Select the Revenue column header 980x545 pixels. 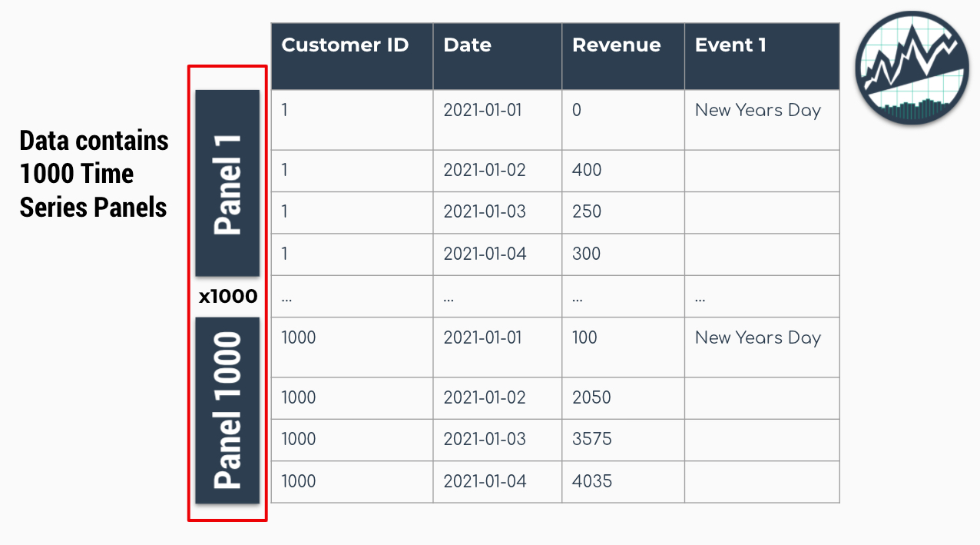click(617, 45)
